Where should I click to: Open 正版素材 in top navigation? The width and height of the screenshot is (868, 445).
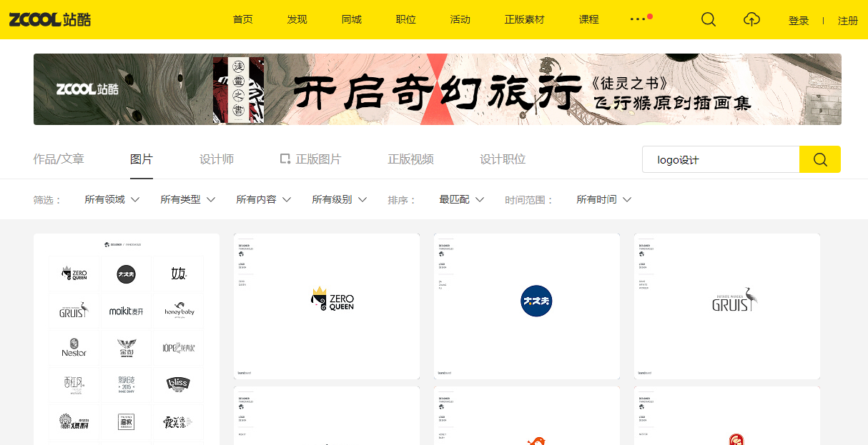coord(525,19)
